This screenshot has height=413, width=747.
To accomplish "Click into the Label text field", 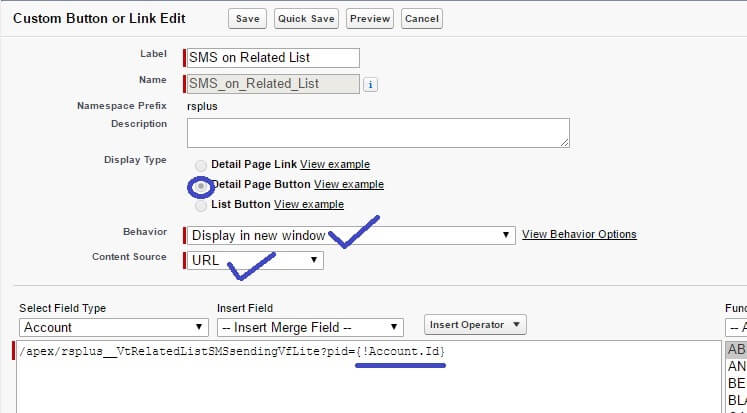I will pos(272,58).
